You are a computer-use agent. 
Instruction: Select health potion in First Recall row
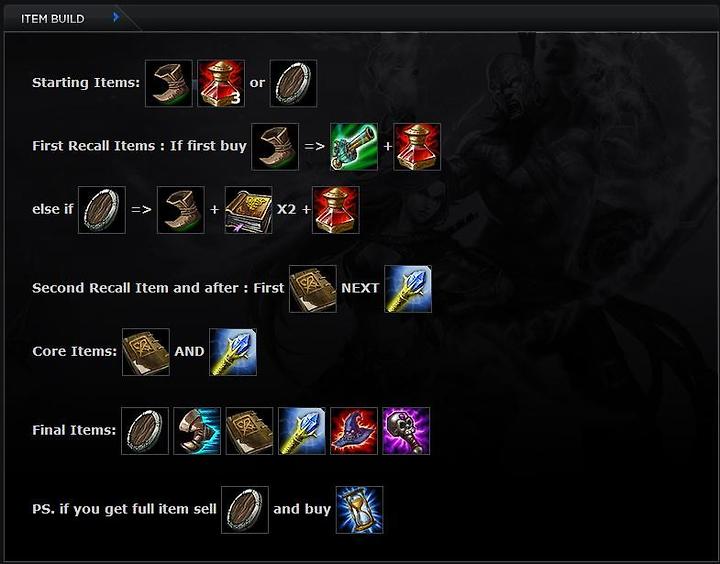point(417,147)
